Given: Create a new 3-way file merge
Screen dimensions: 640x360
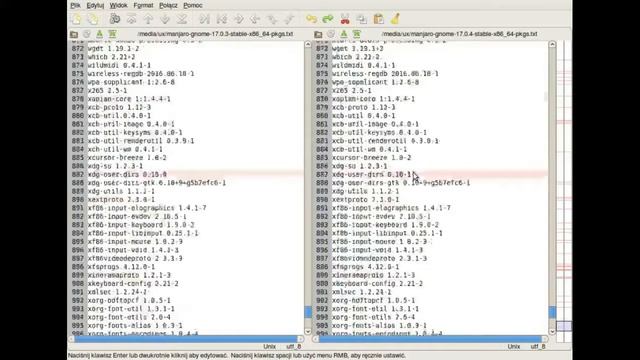Looking at the screenshot, I should click(x=93, y=19).
